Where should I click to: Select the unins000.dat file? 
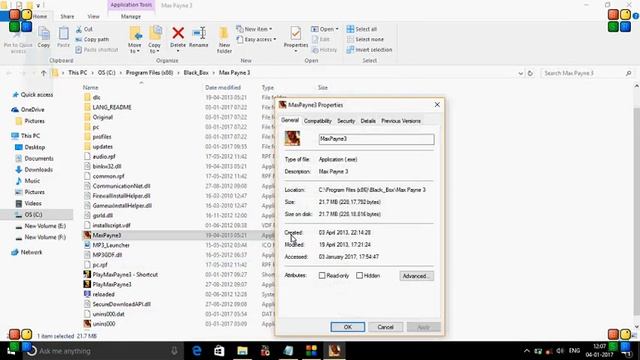(x=108, y=314)
